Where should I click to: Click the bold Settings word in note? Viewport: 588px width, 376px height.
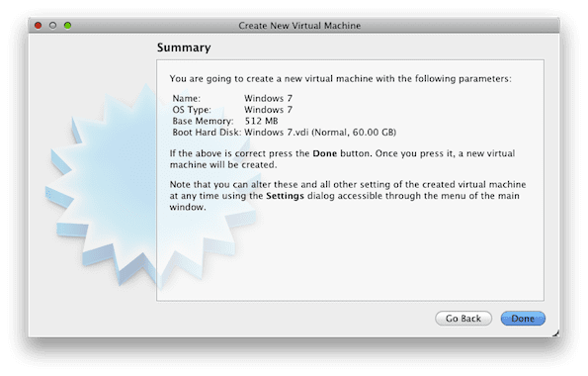pyautogui.click(x=285, y=196)
